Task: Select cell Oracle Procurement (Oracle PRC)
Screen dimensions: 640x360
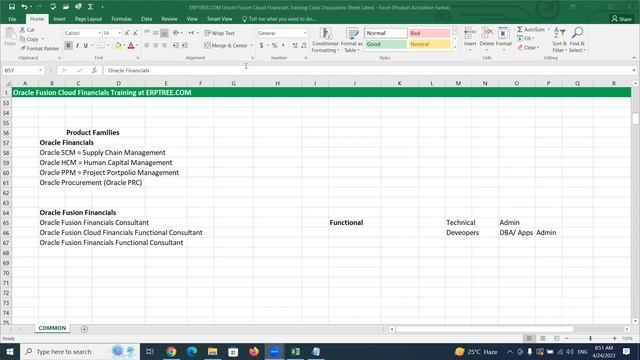Action: point(91,182)
